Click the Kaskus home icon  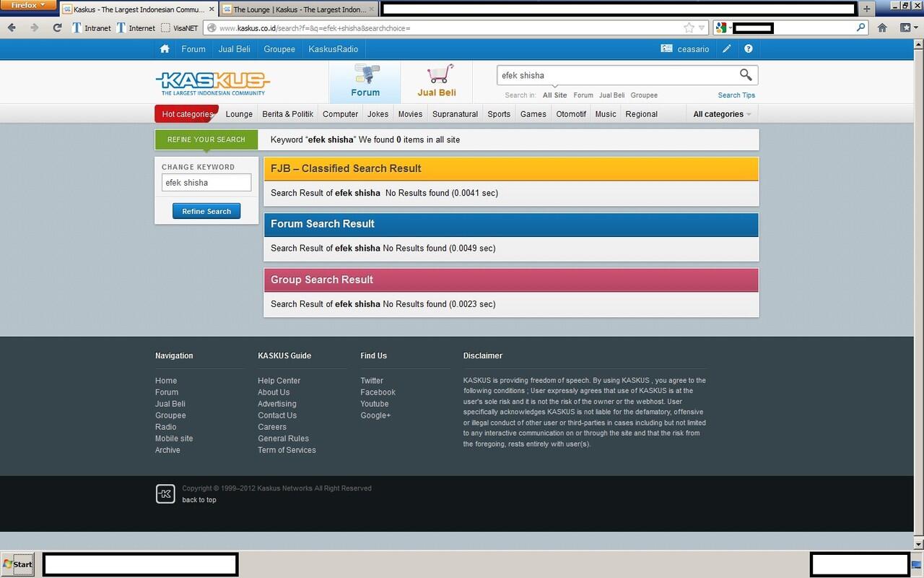[x=165, y=49]
